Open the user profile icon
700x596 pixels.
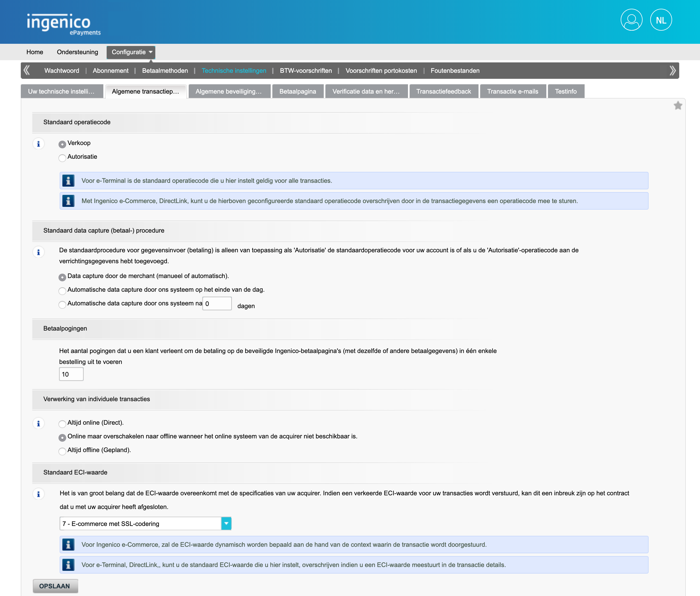[631, 20]
